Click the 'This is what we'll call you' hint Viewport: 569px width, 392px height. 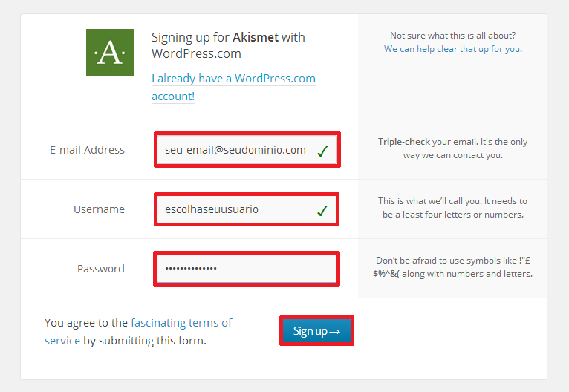coord(453,208)
